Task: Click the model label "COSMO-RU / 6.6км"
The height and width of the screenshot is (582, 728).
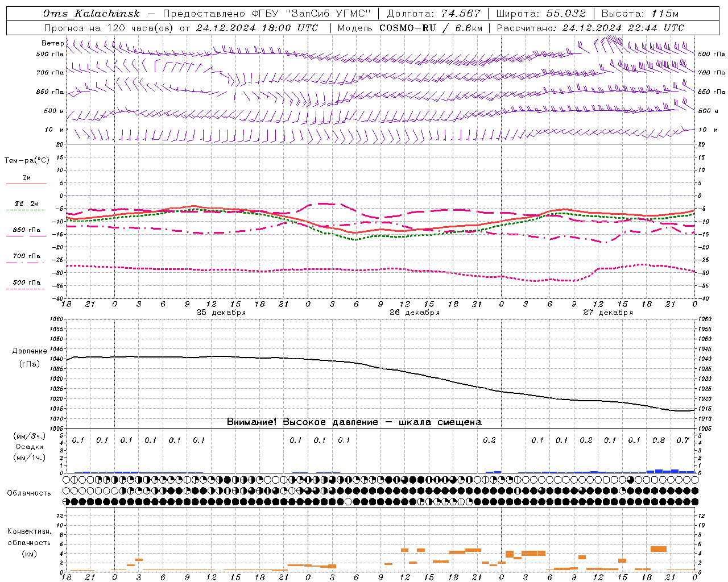Action: click(x=431, y=28)
